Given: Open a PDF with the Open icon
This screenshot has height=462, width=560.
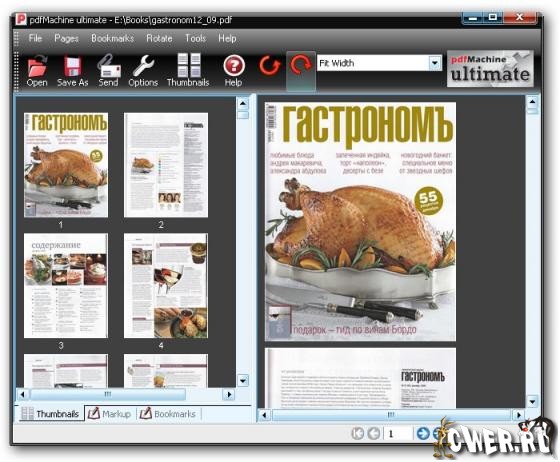Looking at the screenshot, I should pos(37,71).
